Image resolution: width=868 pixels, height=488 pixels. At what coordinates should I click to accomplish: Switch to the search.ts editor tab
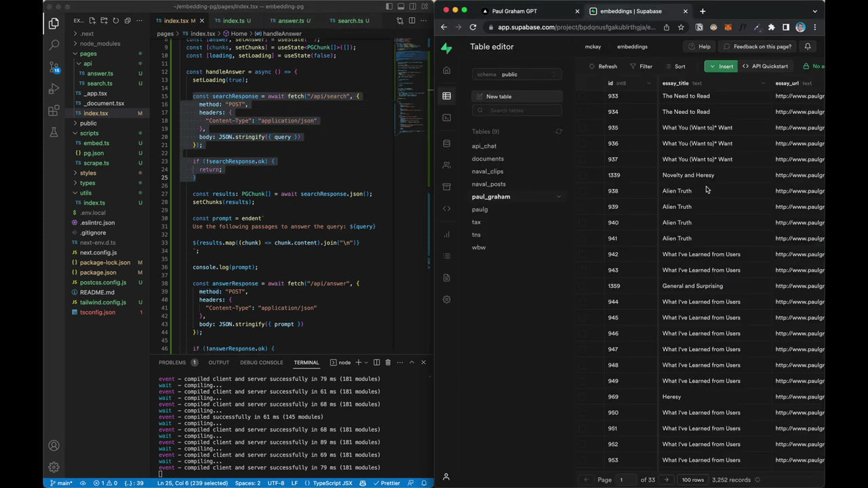(350, 21)
